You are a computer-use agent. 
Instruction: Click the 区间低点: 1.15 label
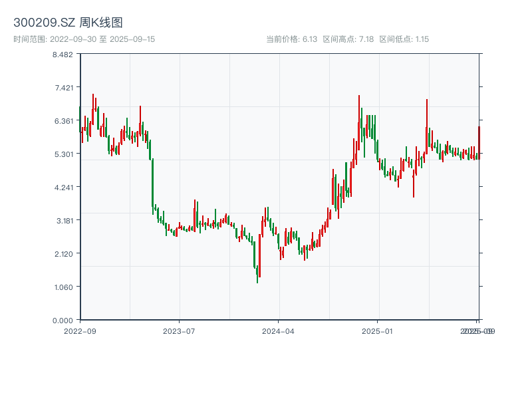(404, 39)
